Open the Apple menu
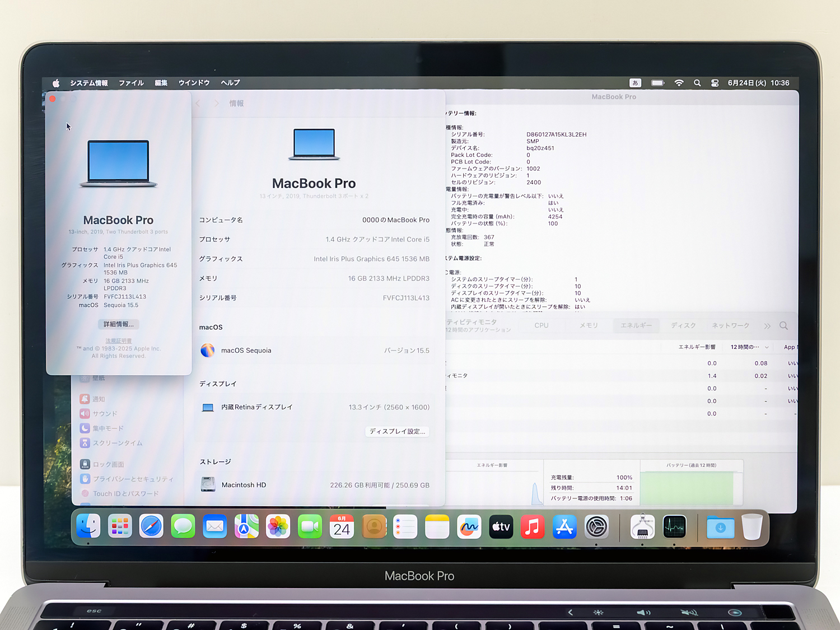 pyautogui.click(x=56, y=83)
